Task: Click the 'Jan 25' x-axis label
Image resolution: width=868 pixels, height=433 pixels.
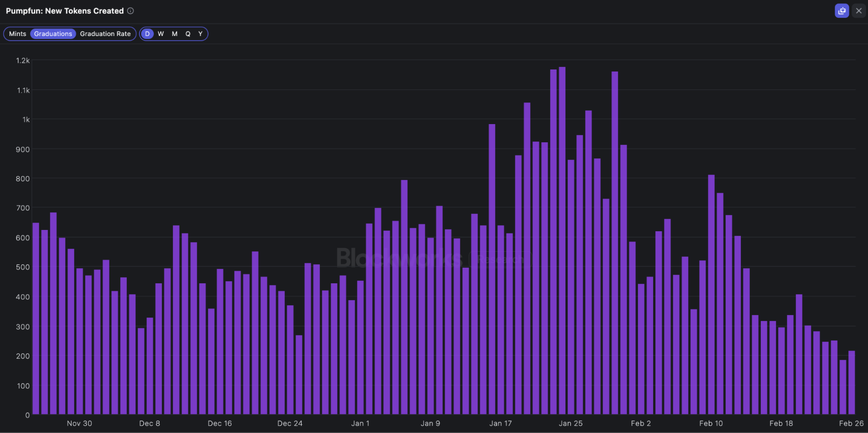Action: click(x=571, y=423)
